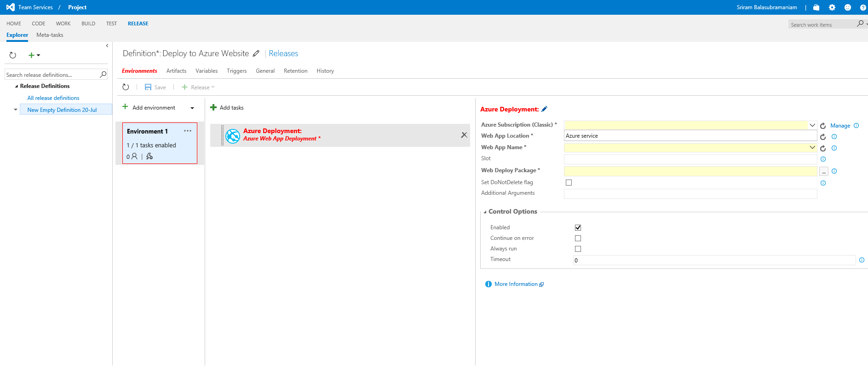The image size is (868, 378).
Task: Check the Continue on error checkbox
Action: [578, 238]
